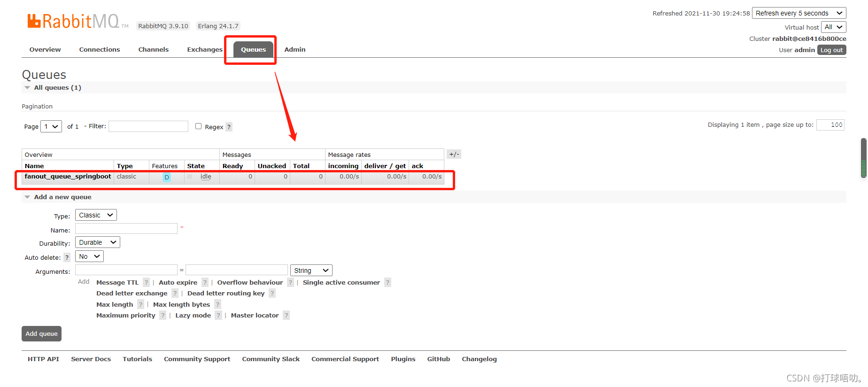Click the Add queue button
Viewport: 868px width, 387px height.
click(41, 333)
